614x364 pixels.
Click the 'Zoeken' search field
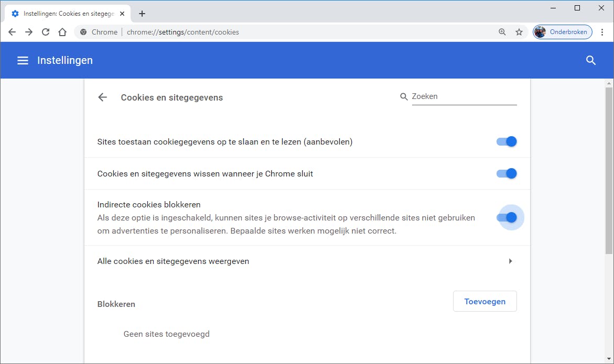[464, 96]
